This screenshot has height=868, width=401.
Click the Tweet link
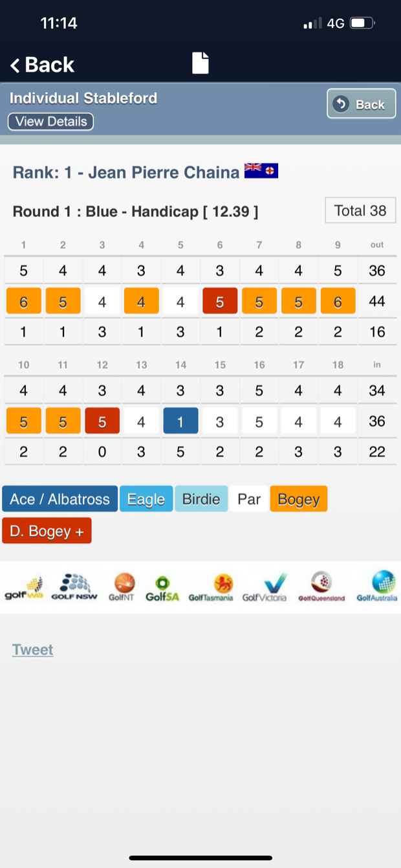(32, 649)
